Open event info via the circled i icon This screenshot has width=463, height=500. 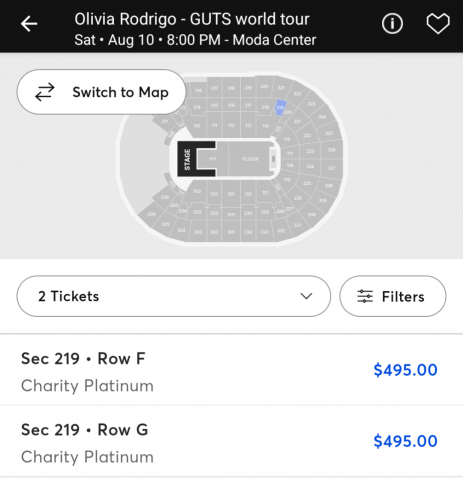point(392,24)
